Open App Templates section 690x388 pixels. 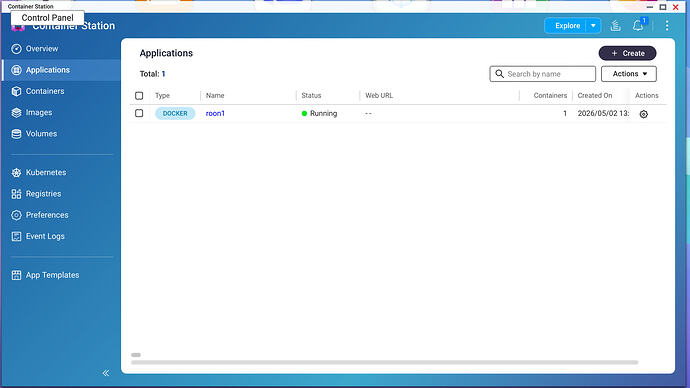click(x=52, y=275)
